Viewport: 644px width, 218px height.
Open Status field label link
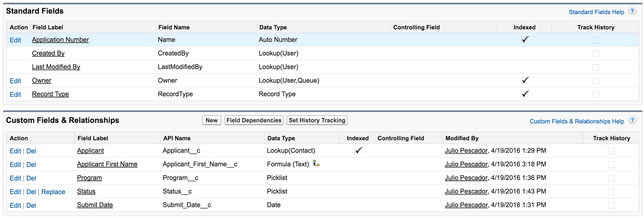86,191
